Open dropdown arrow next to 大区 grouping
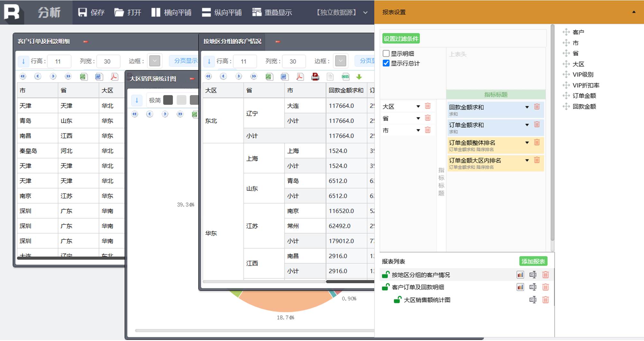This screenshot has width=644, height=341. tap(418, 106)
